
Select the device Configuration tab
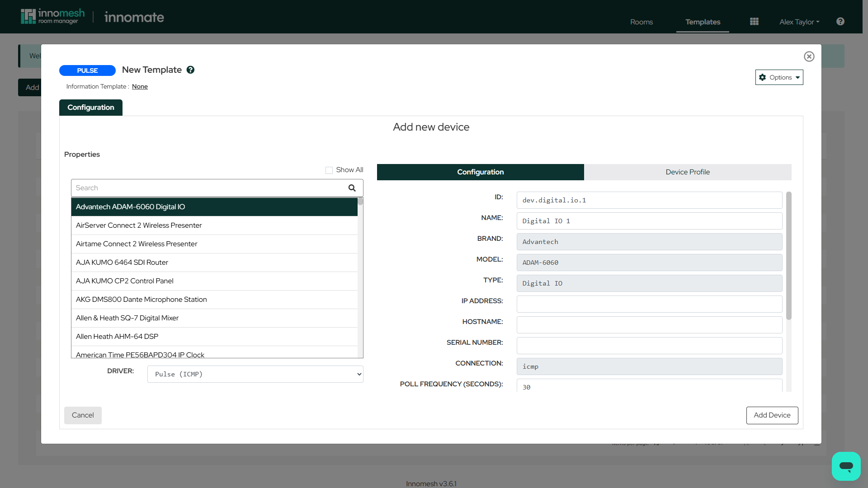click(x=481, y=172)
